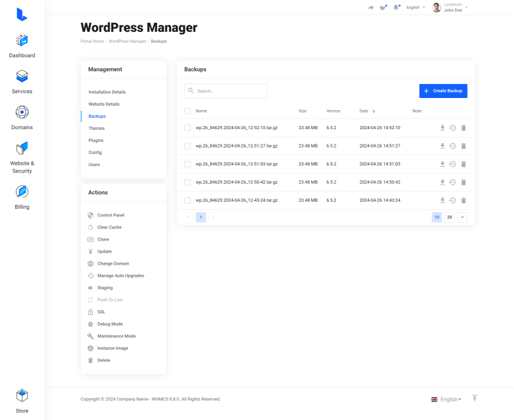Open the notifications bell icon
The width and height of the screenshot is (514, 420).
tap(396, 7)
